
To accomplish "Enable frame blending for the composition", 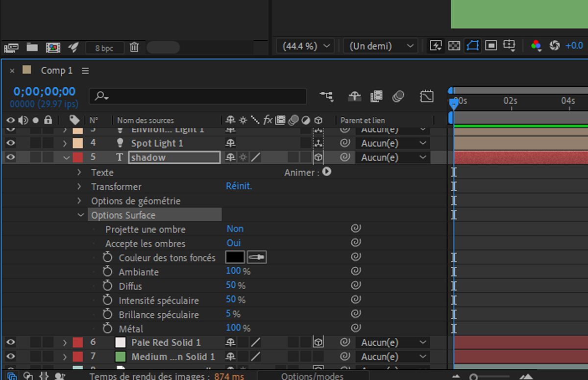I will tap(376, 97).
